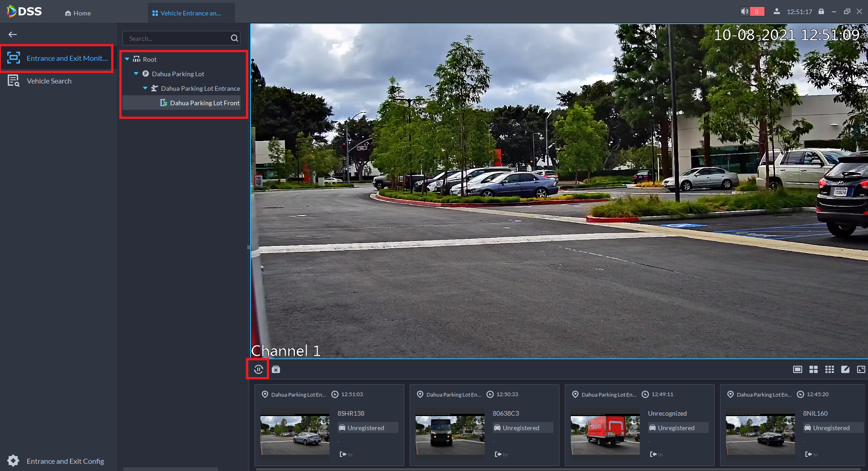Collapse the Dahua Parking Lot node
Screen dimensions: 868x471
coord(136,74)
